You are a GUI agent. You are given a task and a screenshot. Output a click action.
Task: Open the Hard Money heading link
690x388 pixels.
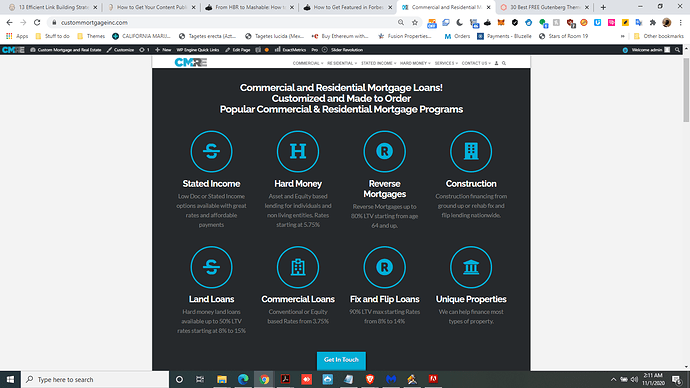point(298,183)
